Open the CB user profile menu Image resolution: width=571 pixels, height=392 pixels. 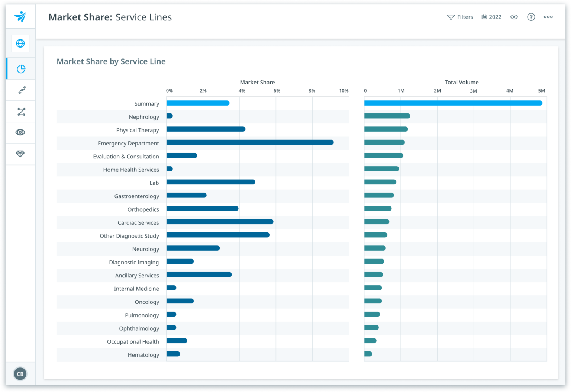(20, 373)
